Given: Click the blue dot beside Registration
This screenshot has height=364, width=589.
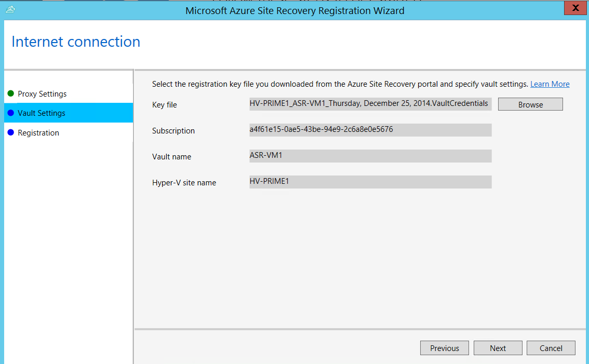Looking at the screenshot, I should click(10, 132).
